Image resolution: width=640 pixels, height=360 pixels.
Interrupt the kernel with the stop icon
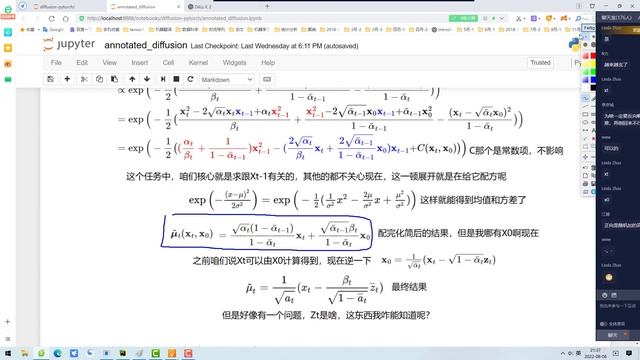[176, 79]
